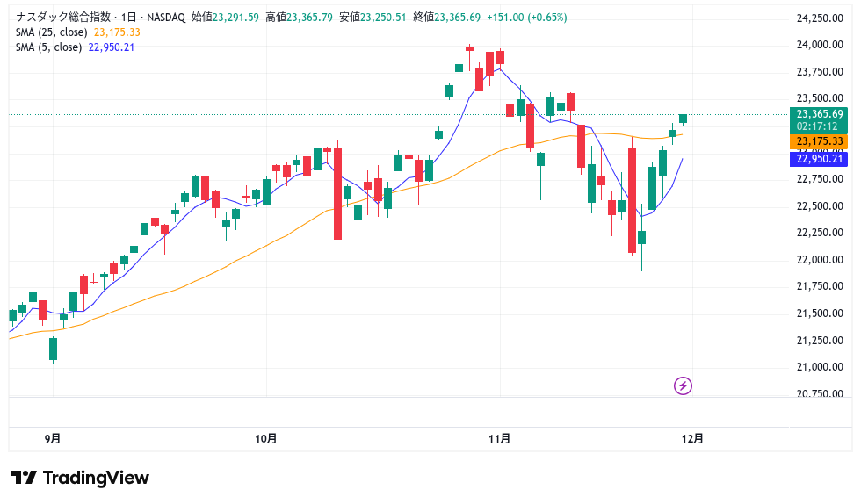Click the green 23,365.69 current price label
861x504 pixels.
(x=819, y=114)
